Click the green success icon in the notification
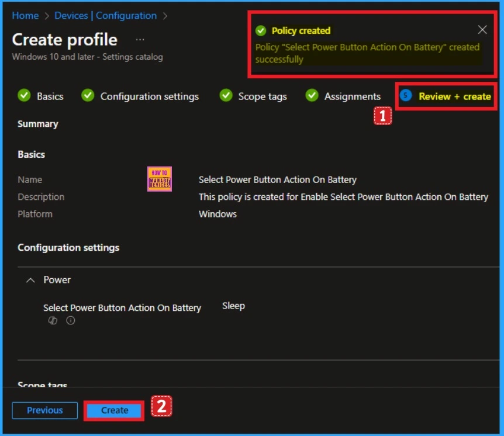The image size is (504, 436). pyautogui.click(x=261, y=31)
